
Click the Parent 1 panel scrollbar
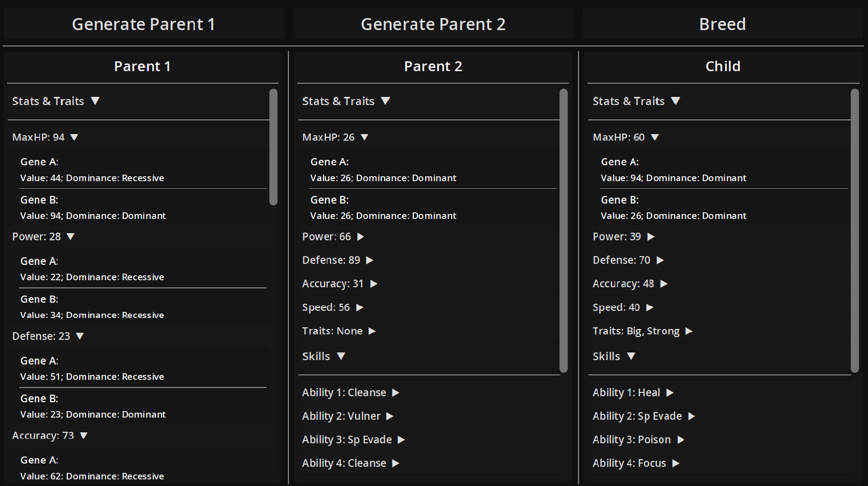coord(274,147)
